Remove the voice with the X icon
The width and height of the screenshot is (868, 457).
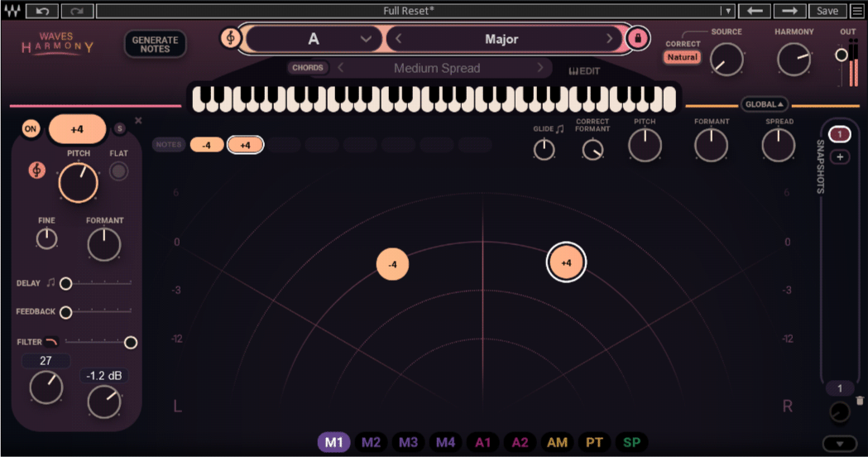(x=138, y=120)
